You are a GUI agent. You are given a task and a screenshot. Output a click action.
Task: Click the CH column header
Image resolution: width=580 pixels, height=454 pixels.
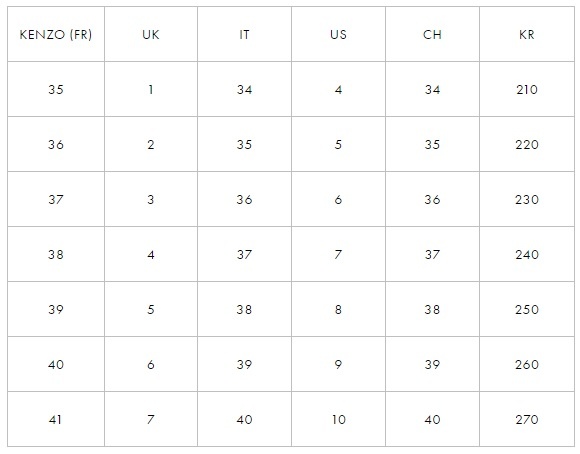432,34
